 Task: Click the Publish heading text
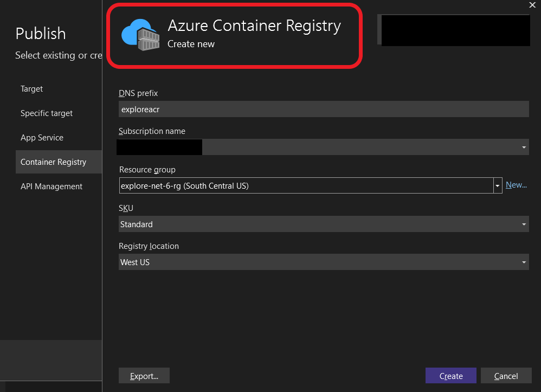pos(41,33)
